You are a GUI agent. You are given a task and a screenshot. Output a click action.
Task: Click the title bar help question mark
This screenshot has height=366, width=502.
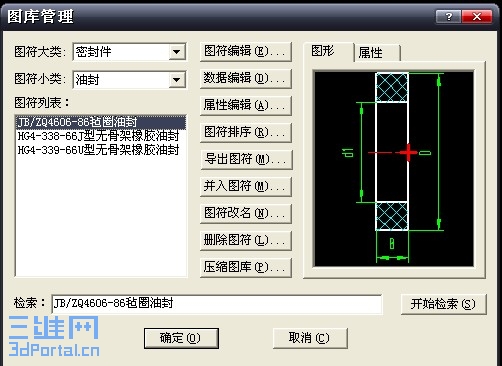(448, 16)
